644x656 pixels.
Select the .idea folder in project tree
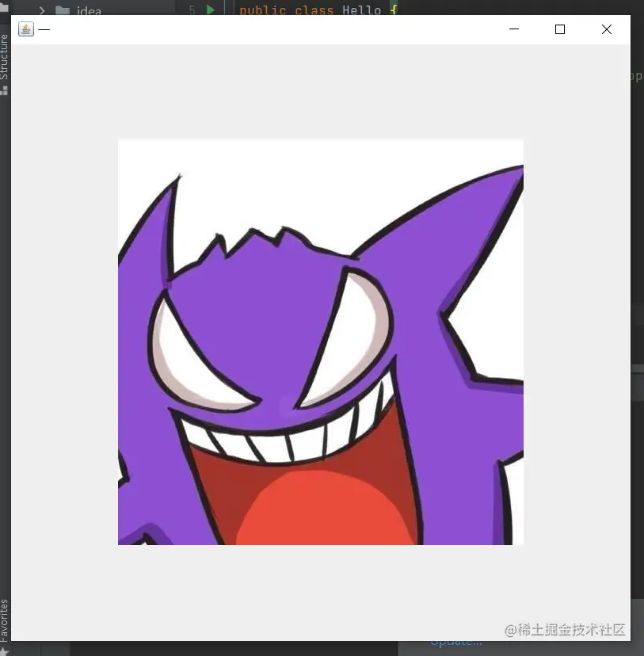[x=78, y=10]
